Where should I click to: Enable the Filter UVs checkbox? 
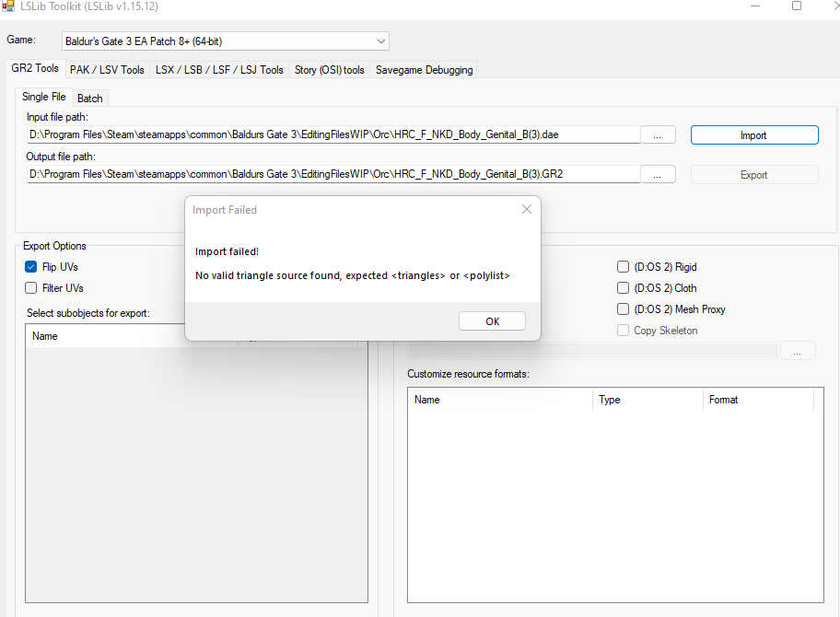point(31,288)
